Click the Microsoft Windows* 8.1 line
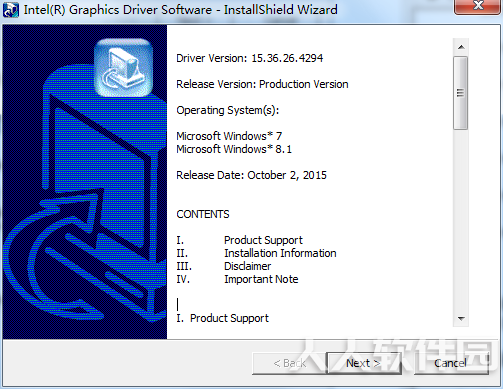 [234, 149]
